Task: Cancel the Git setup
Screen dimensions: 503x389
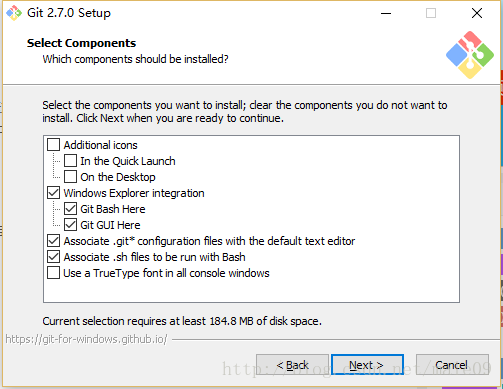Action: point(452,365)
